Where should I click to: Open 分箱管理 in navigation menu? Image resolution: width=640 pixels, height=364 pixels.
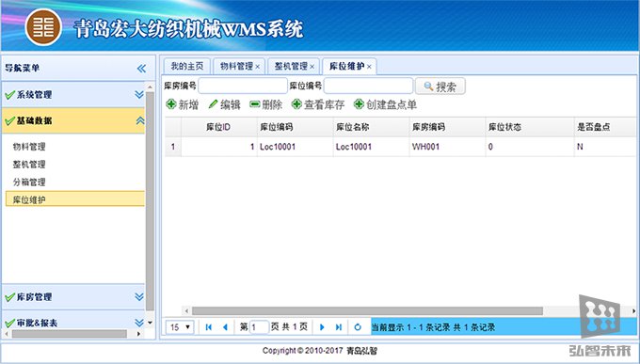[x=29, y=182]
